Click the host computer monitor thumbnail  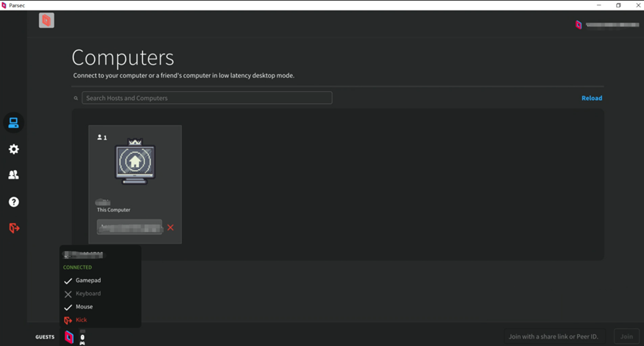click(135, 162)
